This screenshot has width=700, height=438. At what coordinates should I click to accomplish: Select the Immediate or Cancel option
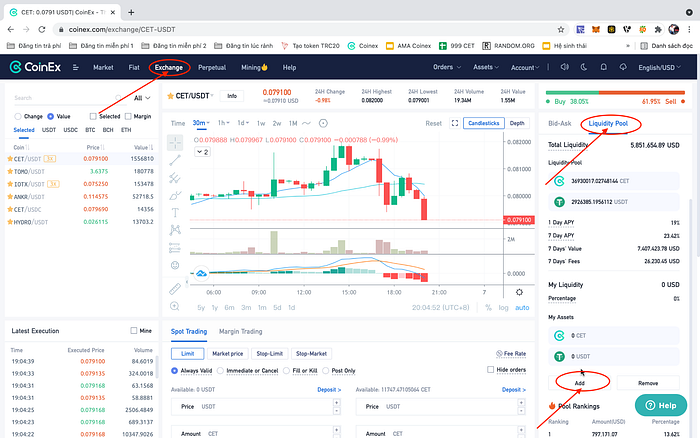pos(220,371)
